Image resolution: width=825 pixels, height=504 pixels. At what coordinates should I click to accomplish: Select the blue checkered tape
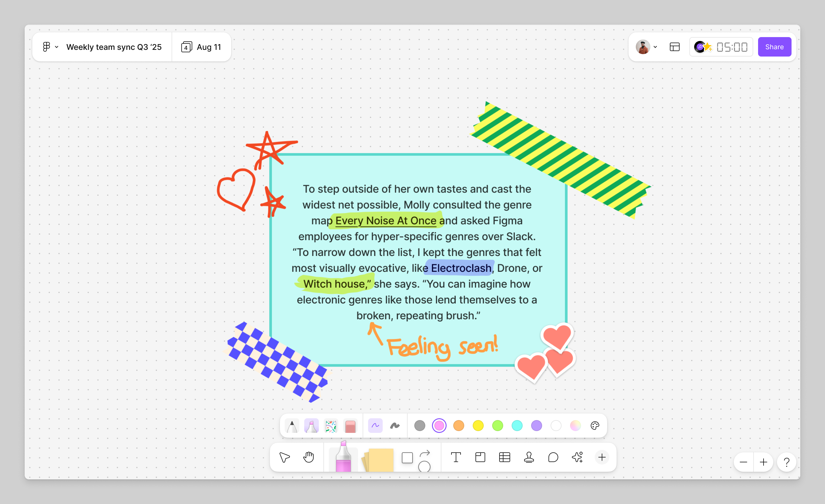277,361
